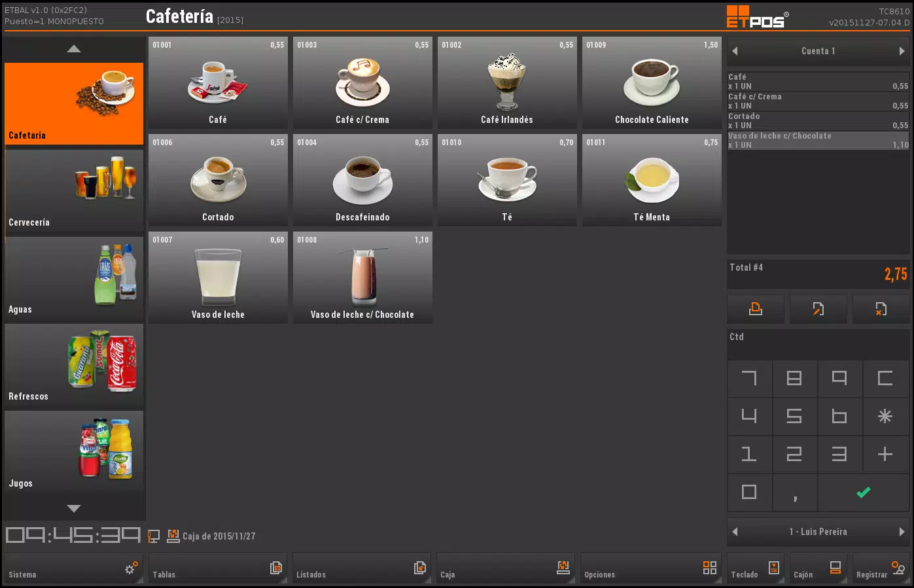Show the on-screen Teclado
This screenshot has height=588, width=914.
(756, 568)
